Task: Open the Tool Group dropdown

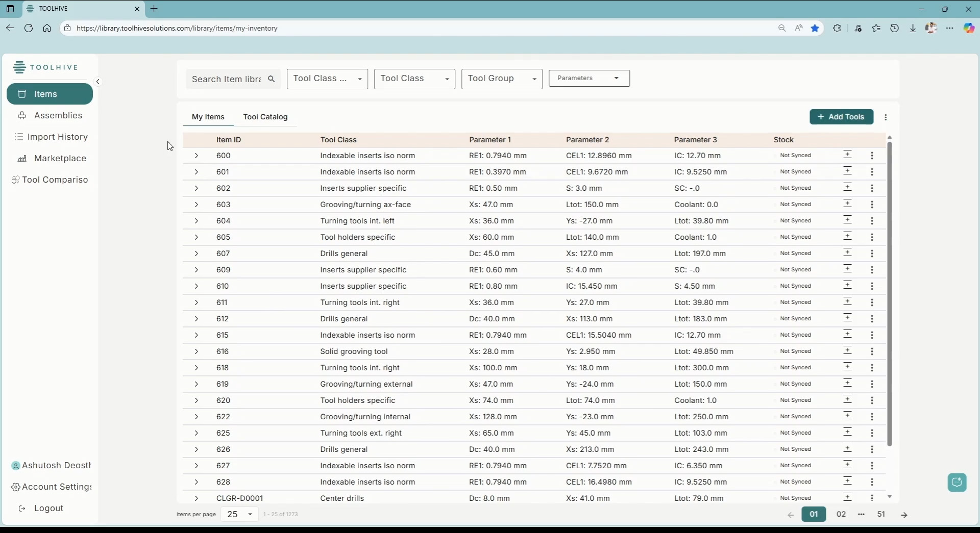Action: point(501,79)
